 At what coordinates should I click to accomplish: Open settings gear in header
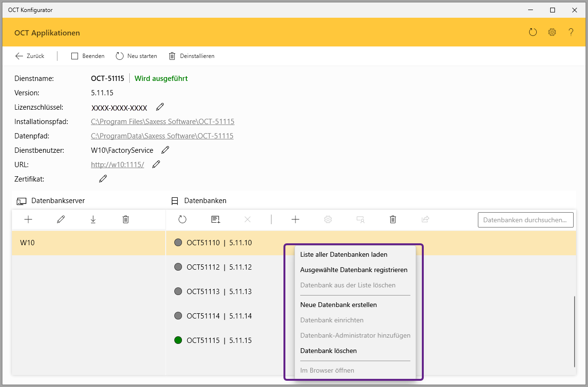[x=552, y=33]
